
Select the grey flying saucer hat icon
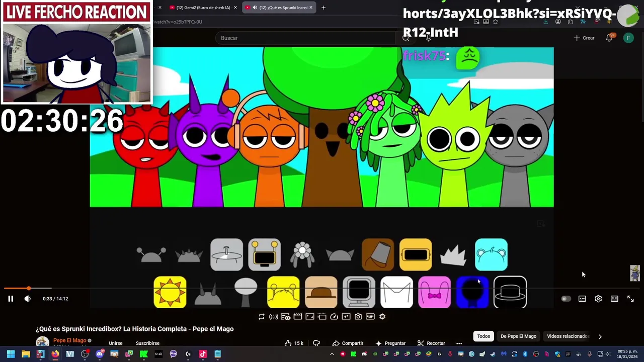227,254
